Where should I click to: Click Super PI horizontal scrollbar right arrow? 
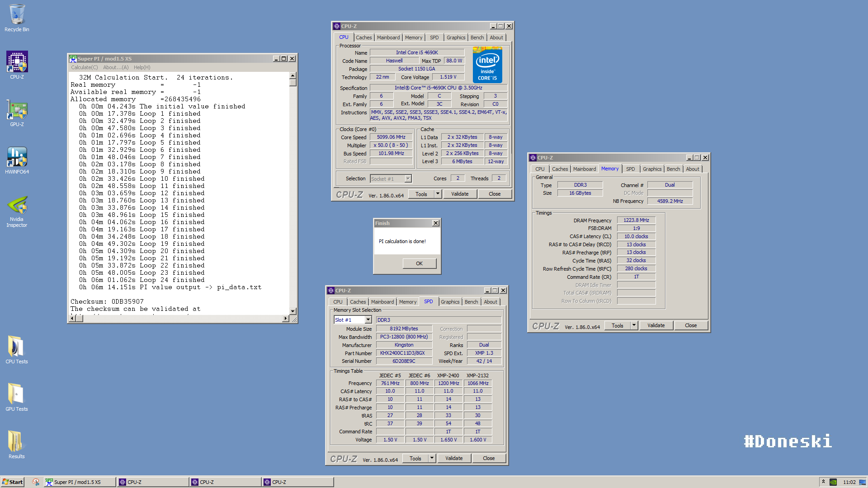(285, 319)
